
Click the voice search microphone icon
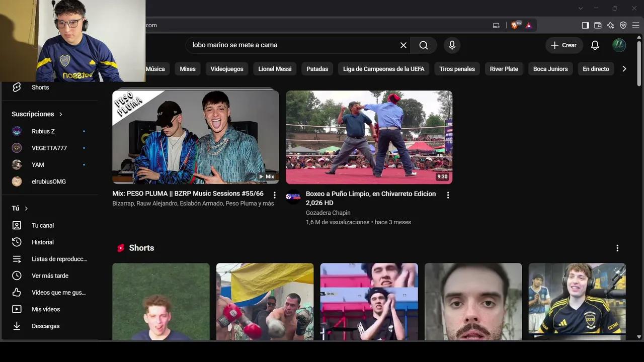(x=452, y=45)
